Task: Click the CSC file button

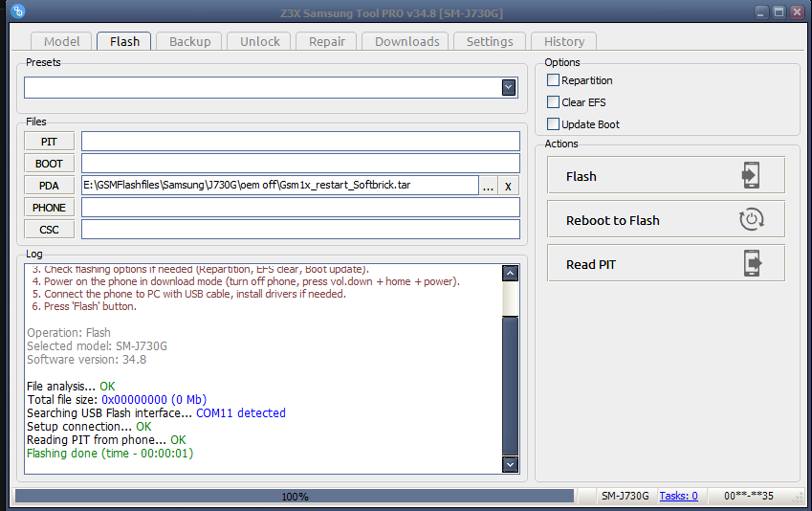Action: pyautogui.click(x=49, y=230)
